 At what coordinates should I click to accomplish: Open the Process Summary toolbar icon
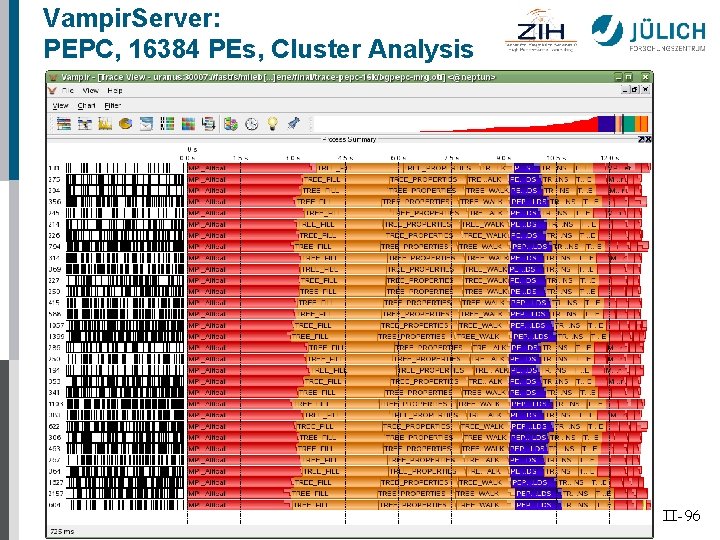pos(167,124)
